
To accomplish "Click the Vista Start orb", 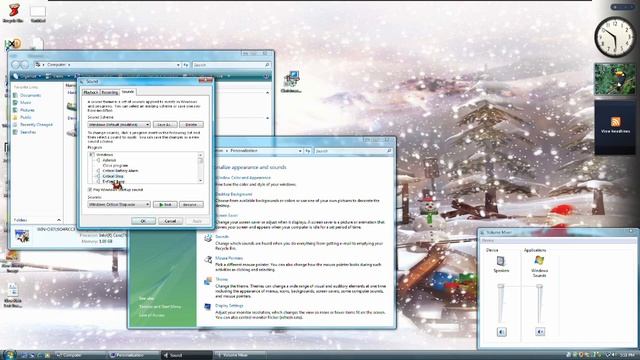I will point(9,354).
